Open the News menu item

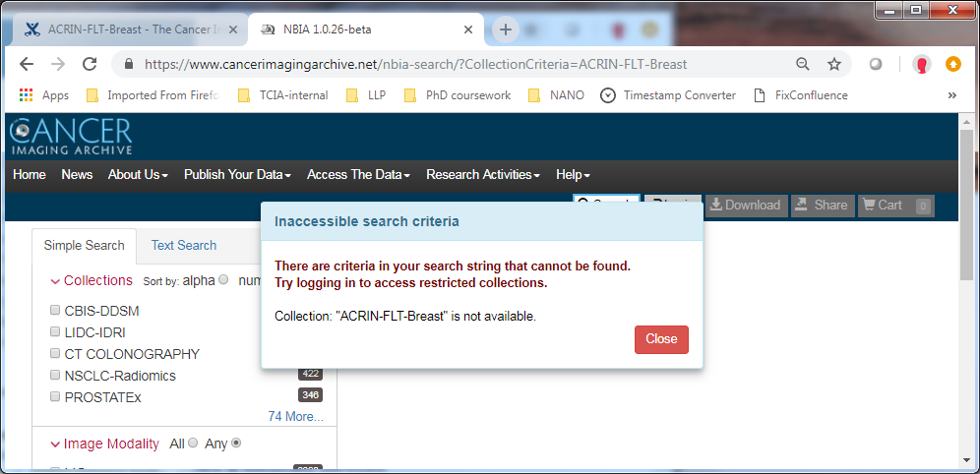click(x=77, y=175)
